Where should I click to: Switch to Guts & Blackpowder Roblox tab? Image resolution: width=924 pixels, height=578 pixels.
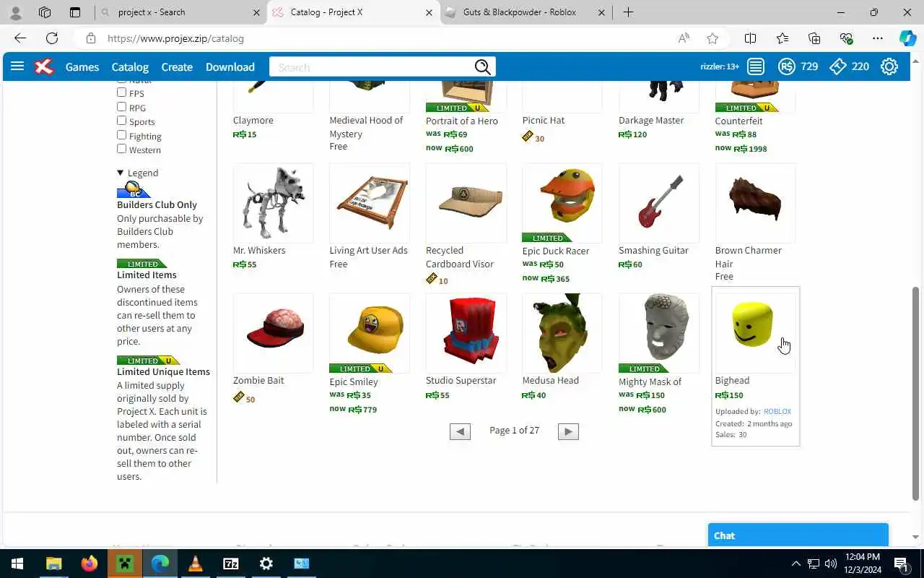[526, 12]
